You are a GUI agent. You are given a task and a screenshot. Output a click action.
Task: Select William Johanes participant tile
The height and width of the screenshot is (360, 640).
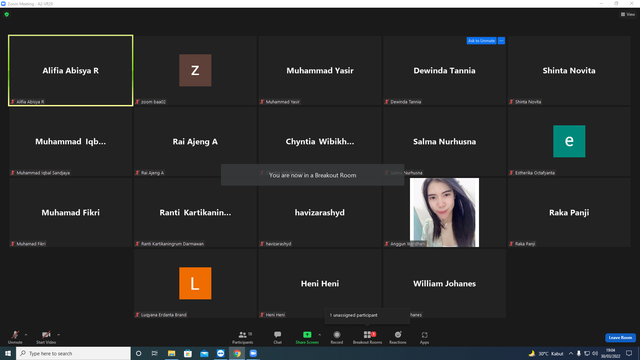coord(444,283)
